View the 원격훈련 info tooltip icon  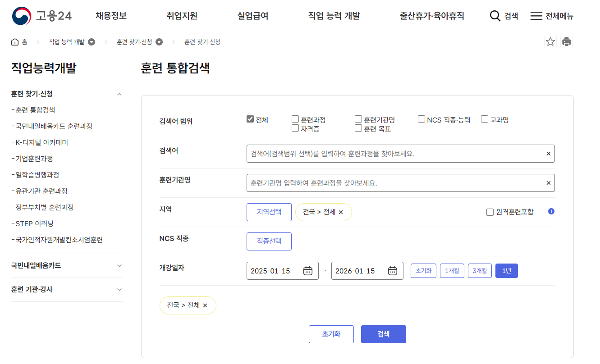pyautogui.click(x=551, y=211)
